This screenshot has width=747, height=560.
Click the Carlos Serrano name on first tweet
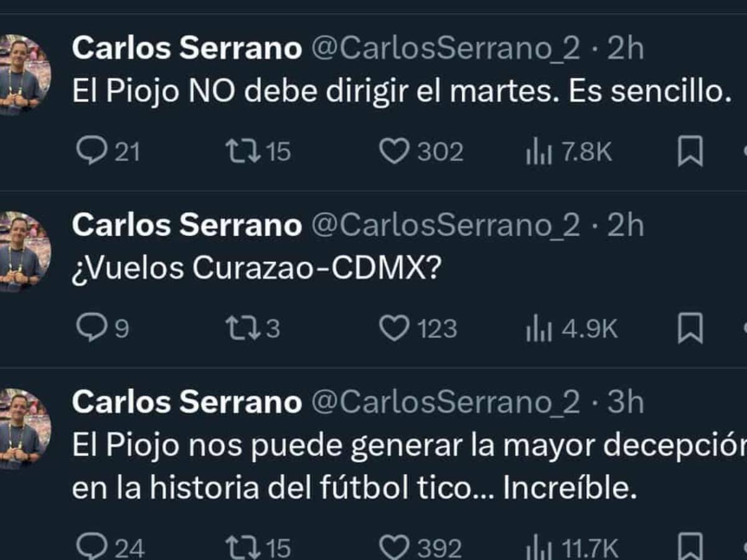(187, 48)
